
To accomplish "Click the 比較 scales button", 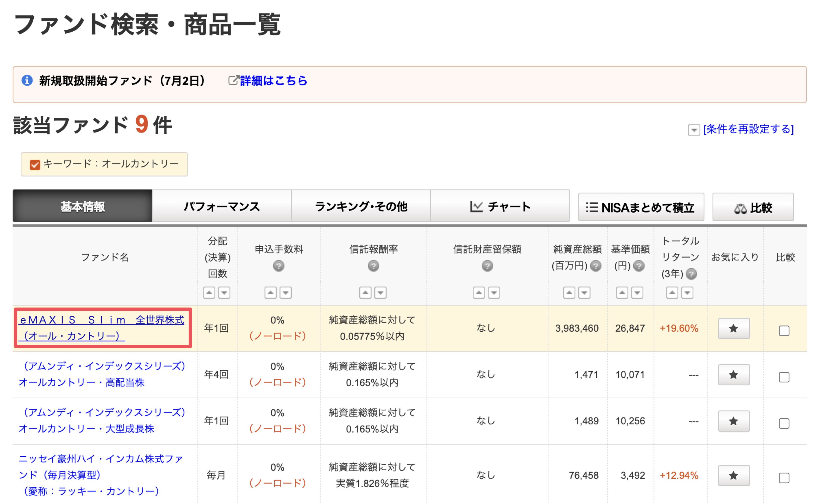I will [753, 207].
